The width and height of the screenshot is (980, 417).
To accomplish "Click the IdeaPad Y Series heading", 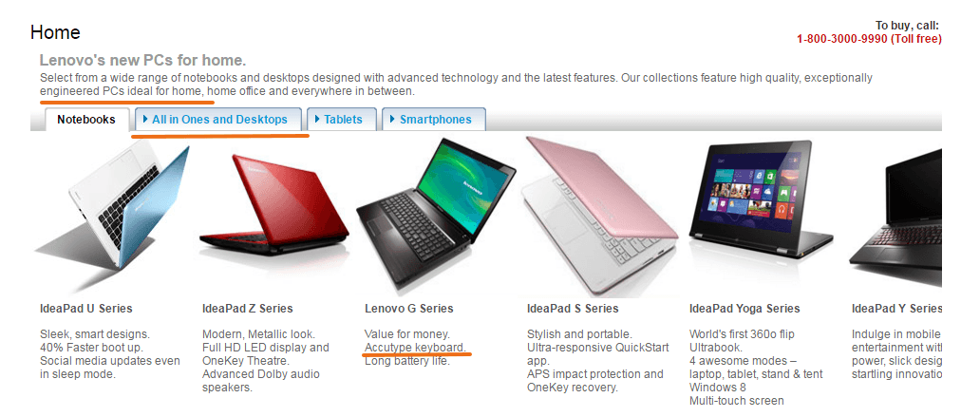I will coord(896,309).
